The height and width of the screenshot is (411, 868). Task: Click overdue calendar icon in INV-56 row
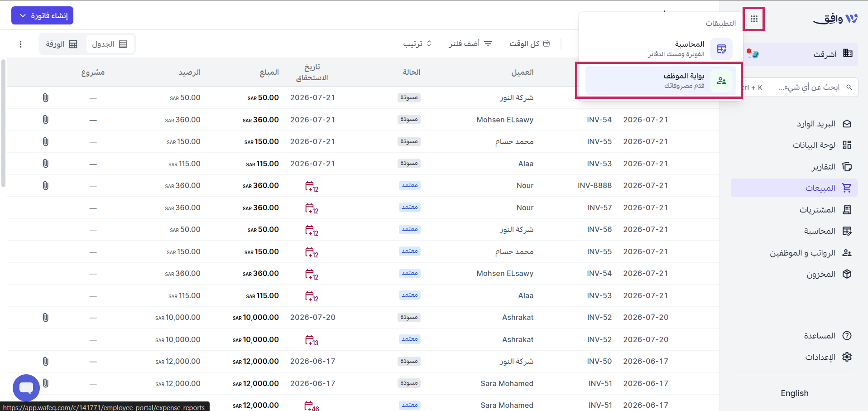point(312,230)
